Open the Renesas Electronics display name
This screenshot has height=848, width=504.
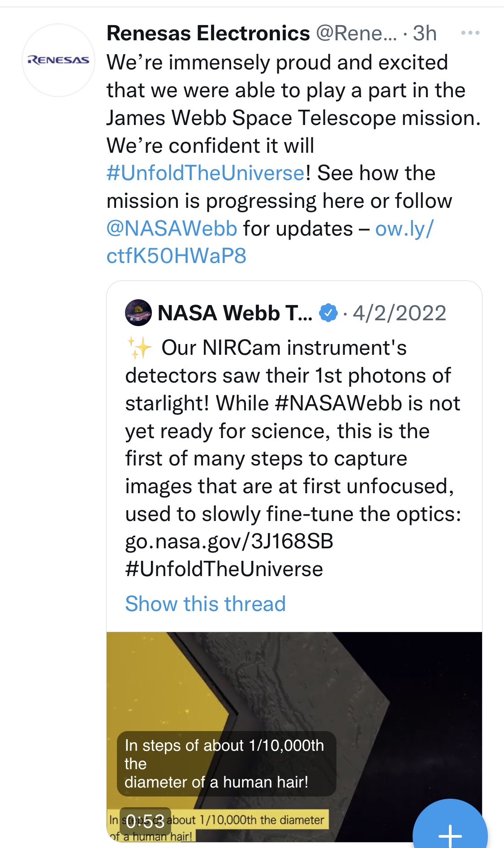click(208, 34)
